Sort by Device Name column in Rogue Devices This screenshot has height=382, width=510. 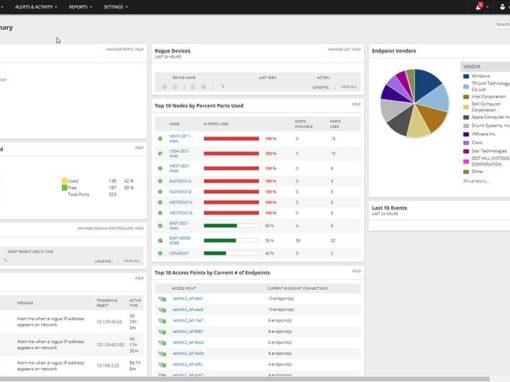click(184, 78)
